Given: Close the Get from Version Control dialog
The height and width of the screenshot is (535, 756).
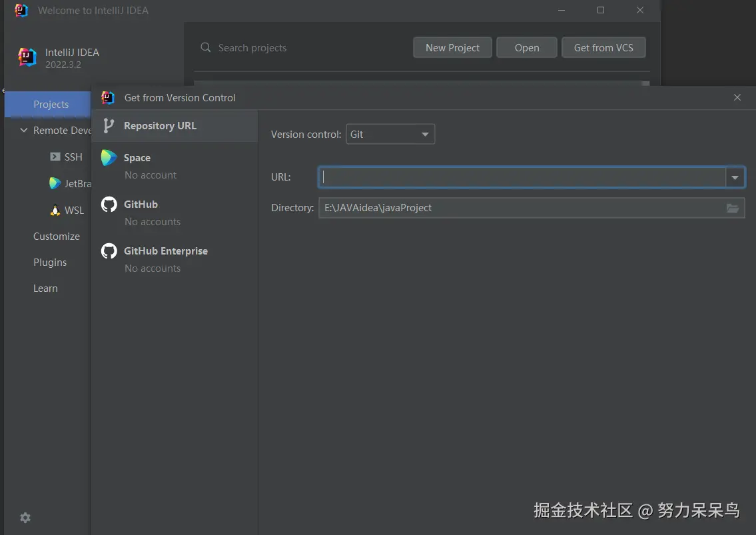Looking at the screenshot, I should tap(737, 97).
